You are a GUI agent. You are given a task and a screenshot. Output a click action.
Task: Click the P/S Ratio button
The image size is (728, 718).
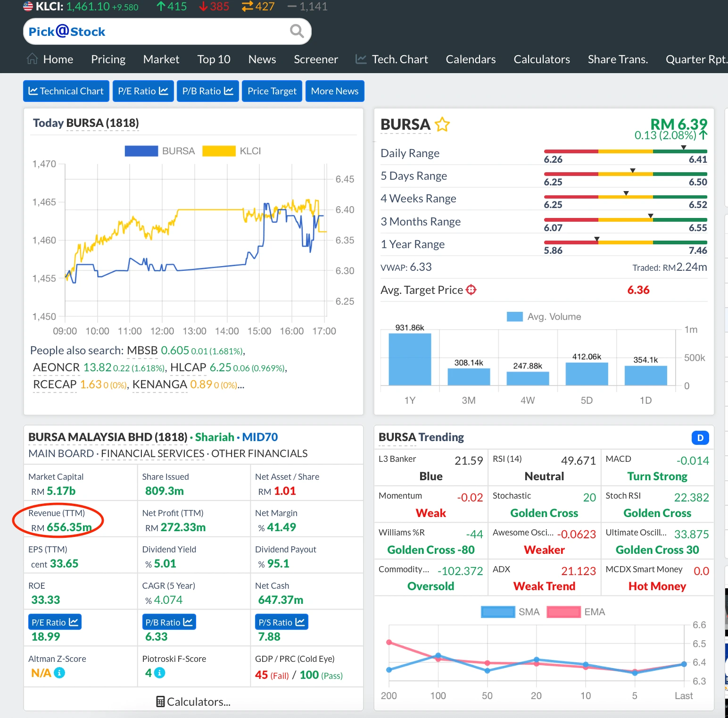[281, 622]
